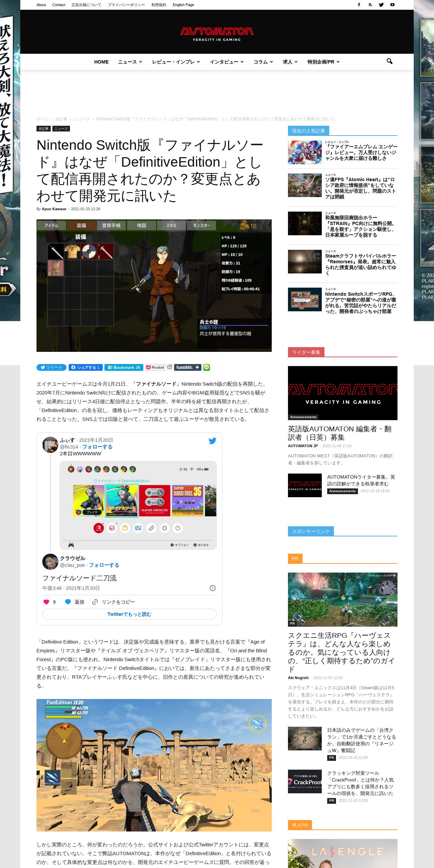Click the search magnifier icon in the nav bar
Viewport: 434px width, 868px height.
tap(389, 61)
